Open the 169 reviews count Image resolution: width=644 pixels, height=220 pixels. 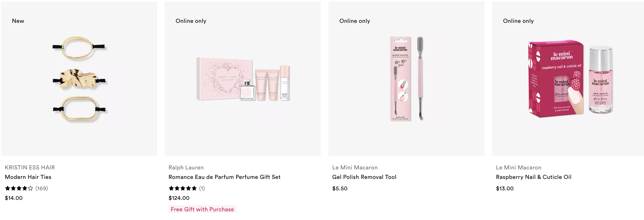click(41, 188)
